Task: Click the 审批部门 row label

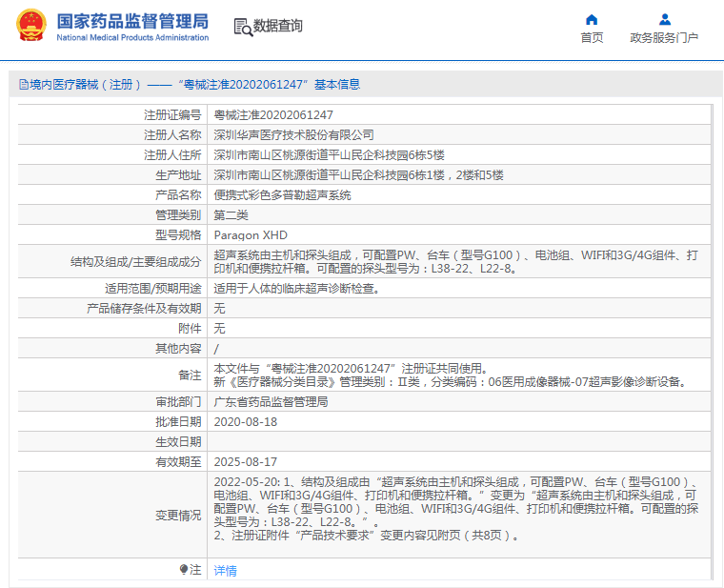Action: point(178,402)
